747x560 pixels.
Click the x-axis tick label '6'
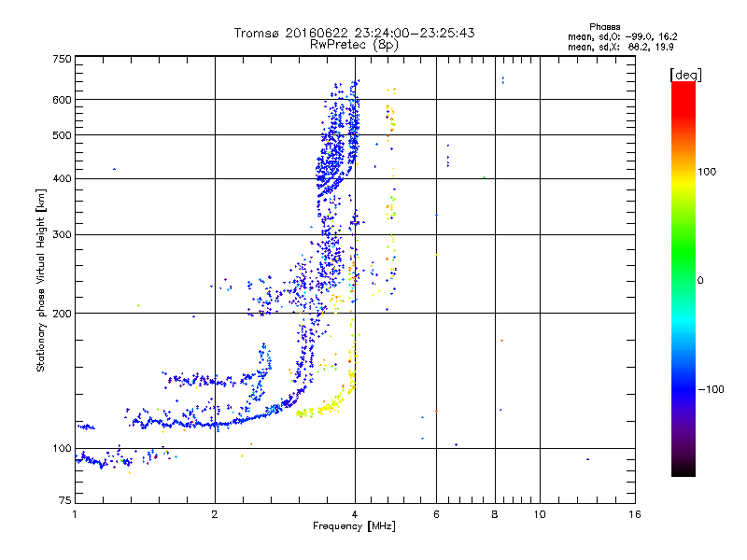(436, 514)
